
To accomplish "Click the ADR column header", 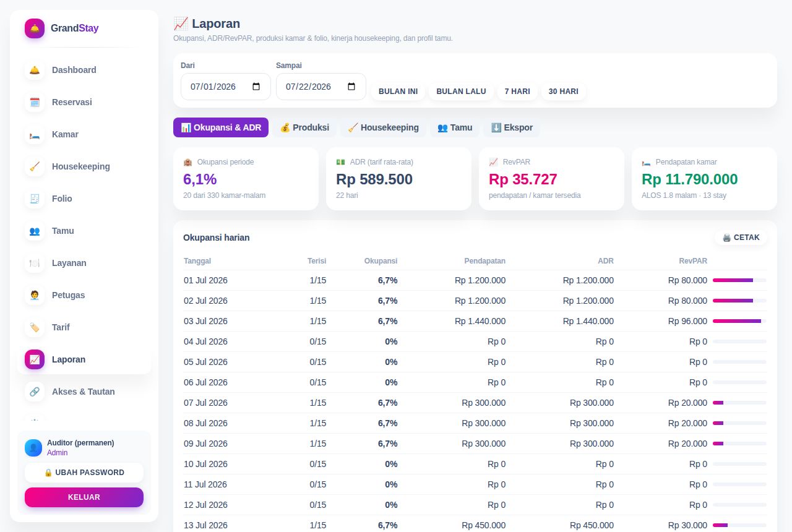I will tap(606, 261).
